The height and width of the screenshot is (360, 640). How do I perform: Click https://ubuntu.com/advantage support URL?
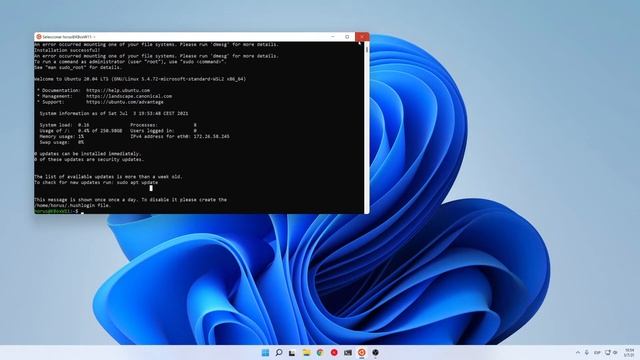click(124, 102)
